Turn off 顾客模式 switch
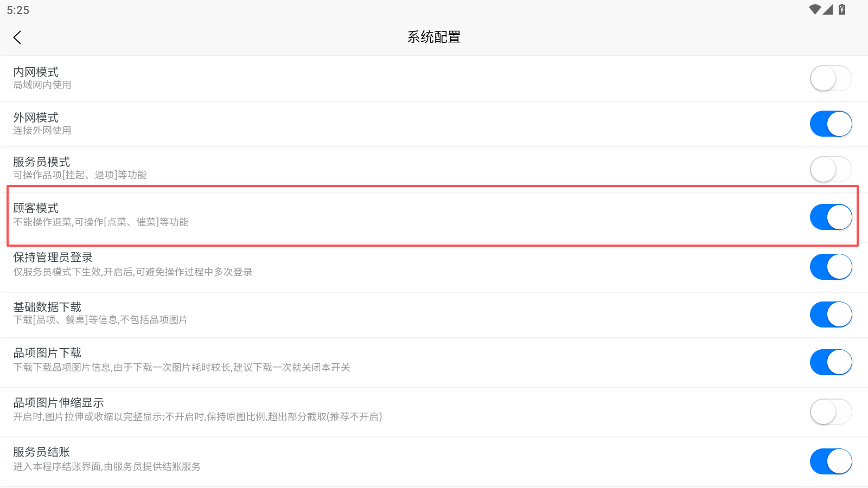This screenshot has height=488, width=868. (x=831, y=217)
